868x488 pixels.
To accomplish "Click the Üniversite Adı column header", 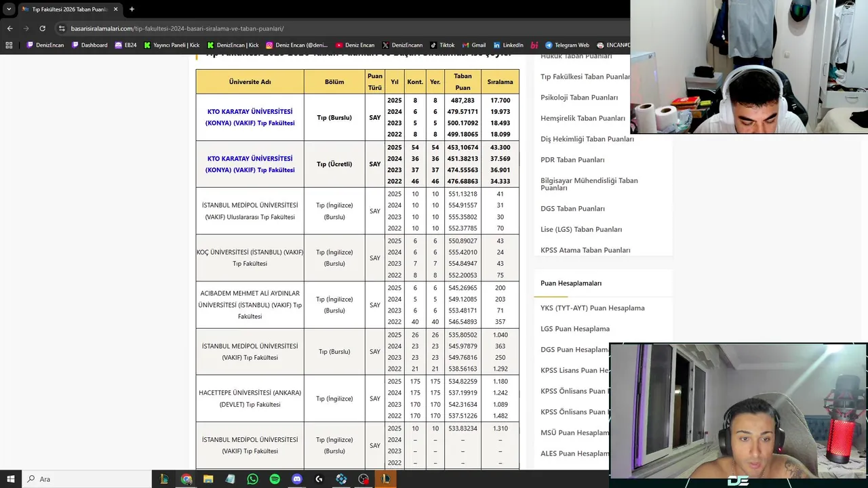I will pyautogui.click(x=250, y=81).
